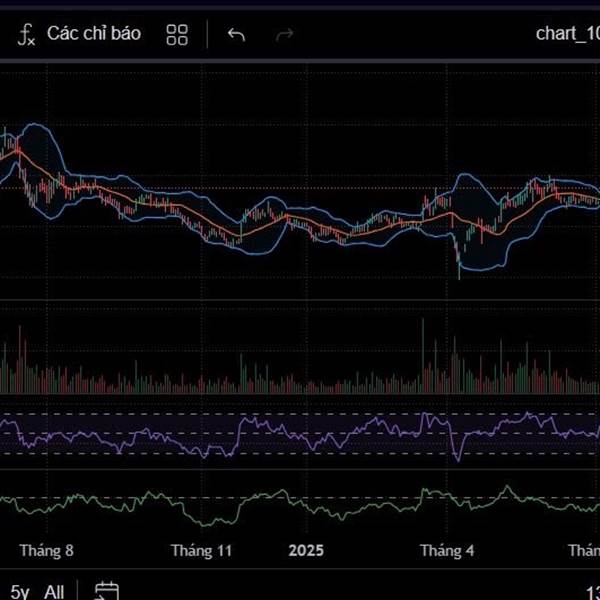
Task: Click the fx indicators icon
Action: (27, 35)
